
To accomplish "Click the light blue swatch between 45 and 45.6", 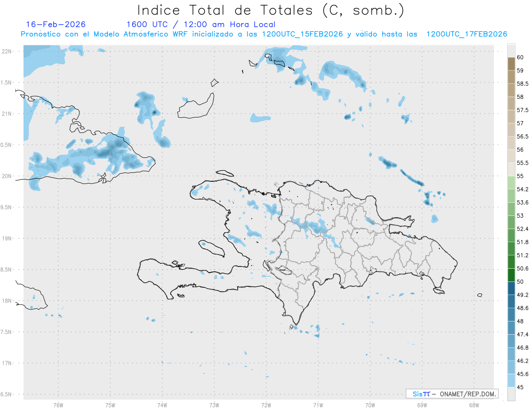I will (x=511, y=380).
